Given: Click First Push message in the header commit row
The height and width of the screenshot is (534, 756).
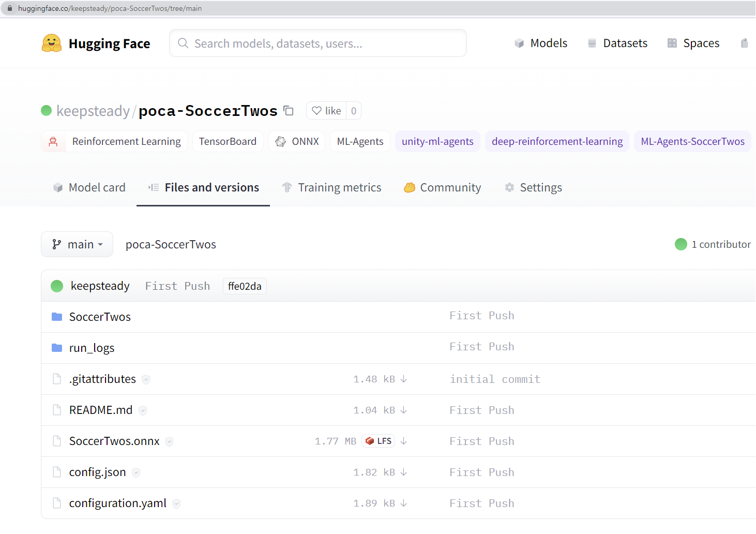Looking at the screenshot, I should click(x=177, y=286).
